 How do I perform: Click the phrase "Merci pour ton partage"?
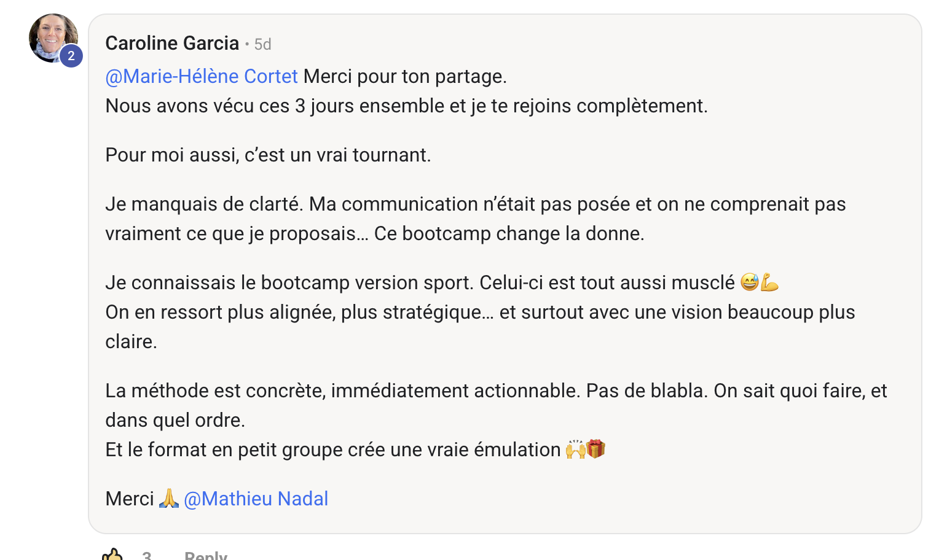404,76
